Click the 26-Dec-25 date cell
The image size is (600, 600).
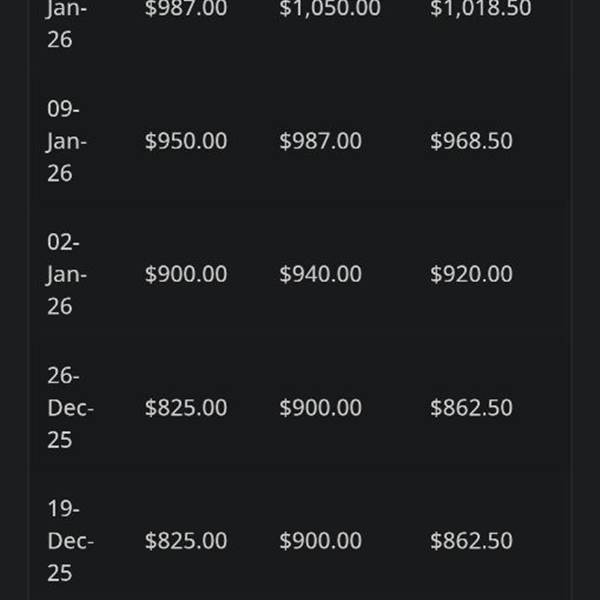70,408
